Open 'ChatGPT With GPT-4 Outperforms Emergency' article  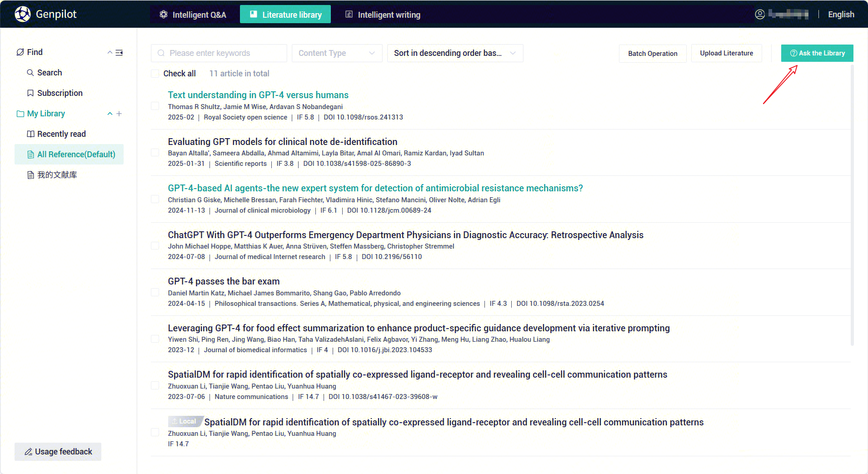405,235
